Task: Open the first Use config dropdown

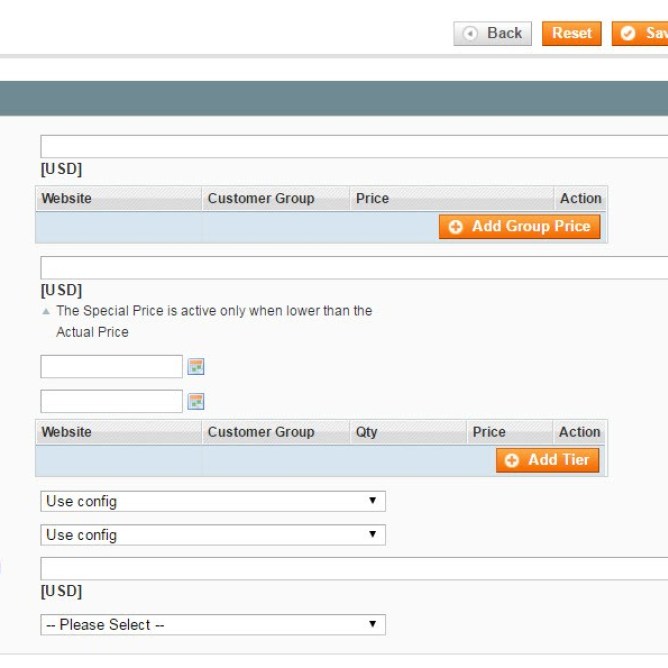Action: [x=212, y=501]
